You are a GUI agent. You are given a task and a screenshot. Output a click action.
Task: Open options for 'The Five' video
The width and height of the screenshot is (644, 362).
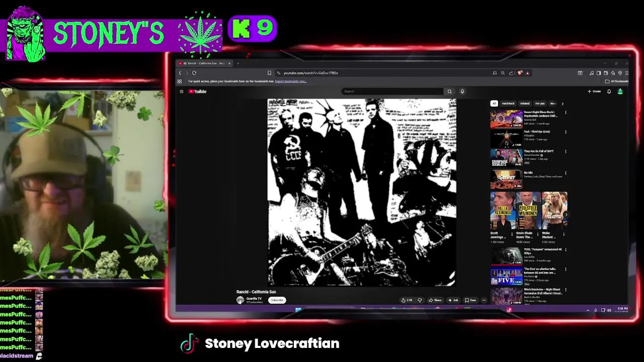(566, 269)
